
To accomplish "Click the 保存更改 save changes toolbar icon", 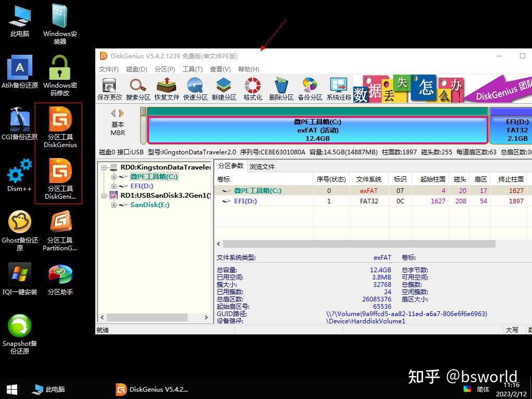I will (x=109, y=89).
